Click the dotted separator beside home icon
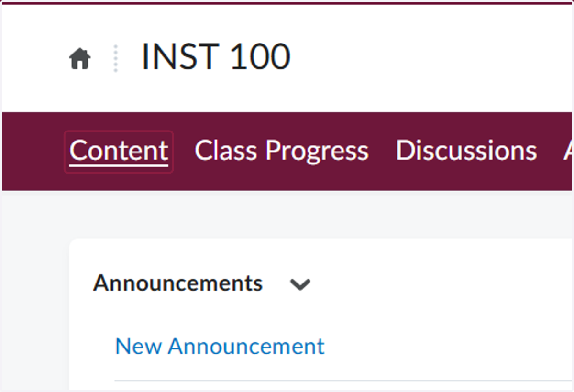574x392 pixels. 115,58
